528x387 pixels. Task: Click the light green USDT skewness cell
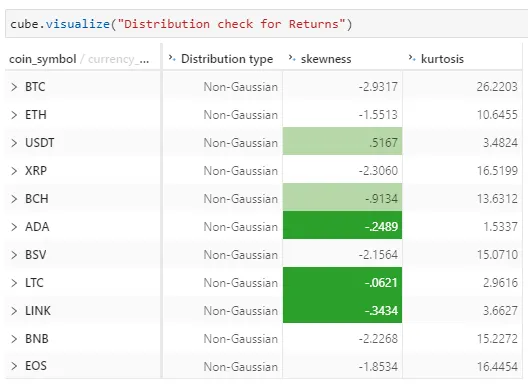point(342,141)
